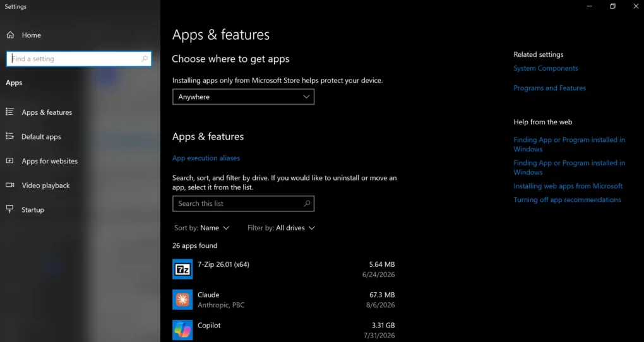
Task: Open App execution aliases link
Action: (206, 158)
